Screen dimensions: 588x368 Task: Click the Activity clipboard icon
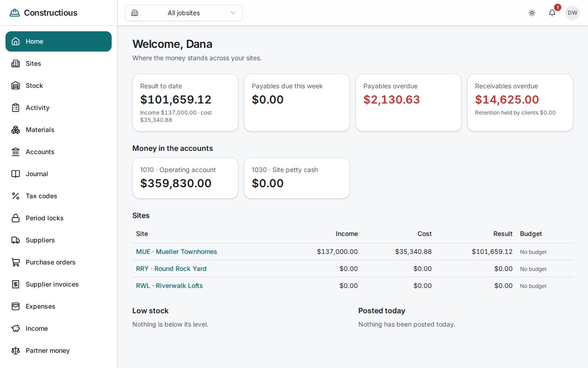16,108
